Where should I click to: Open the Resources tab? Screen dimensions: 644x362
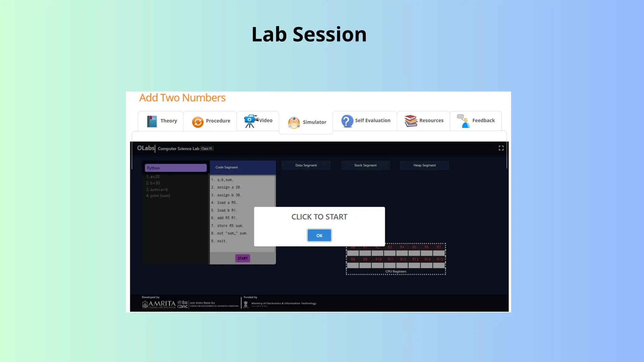tap(424, 121)
